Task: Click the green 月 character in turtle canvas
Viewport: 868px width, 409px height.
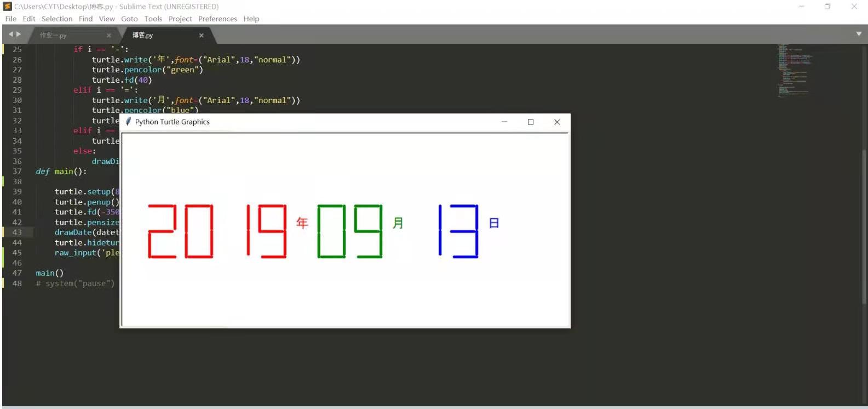Action: pyautogui.click(x=398, y=223)
